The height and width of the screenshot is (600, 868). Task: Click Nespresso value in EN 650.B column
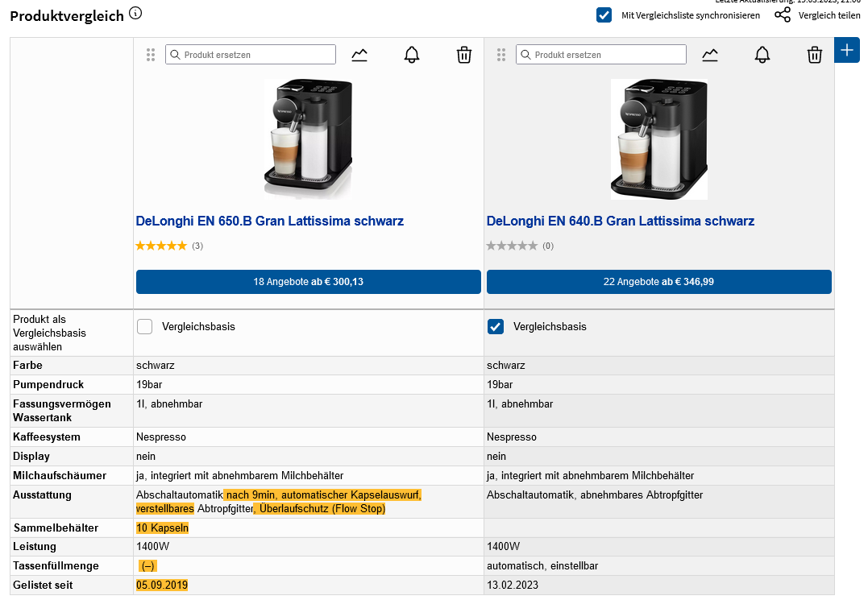coord(161,437)
